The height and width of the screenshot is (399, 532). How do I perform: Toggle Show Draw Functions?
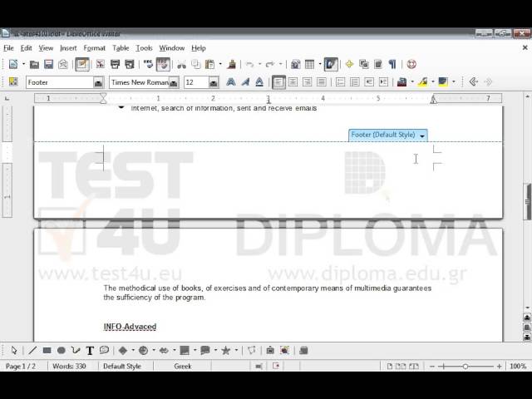coord(331,64)
